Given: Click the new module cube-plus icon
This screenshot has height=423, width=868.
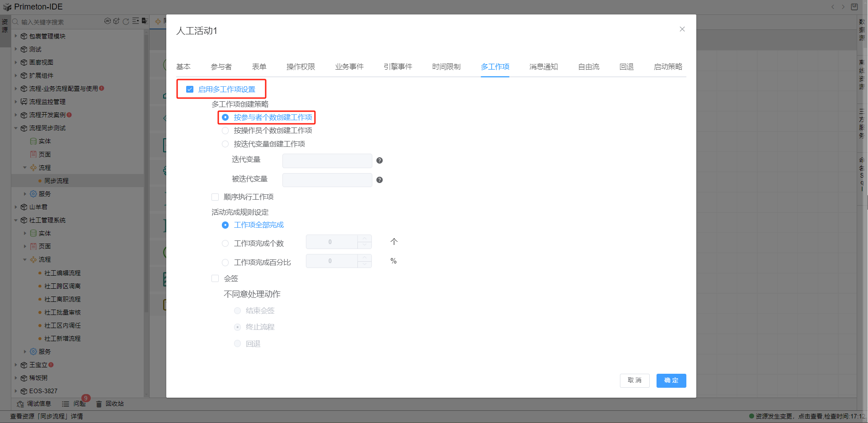Looking at the screenshot, I should pyautogui.click(x=117, y=21).
